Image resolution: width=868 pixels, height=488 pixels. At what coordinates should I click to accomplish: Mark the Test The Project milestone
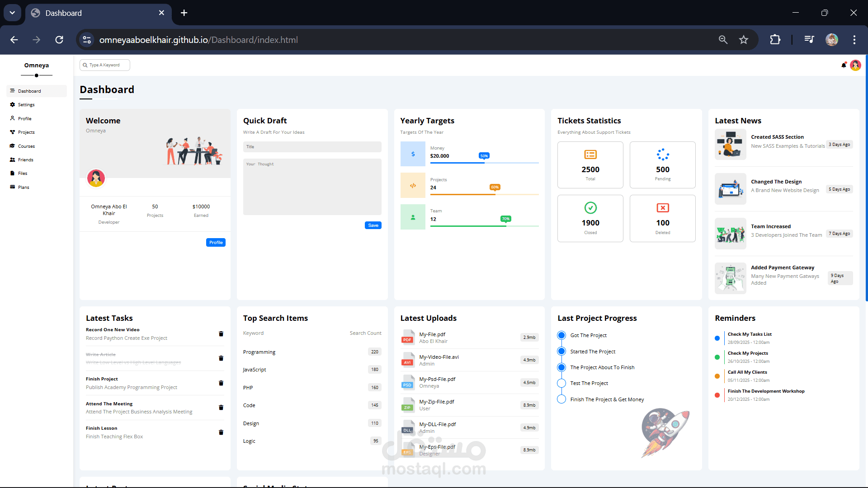coord(561,383)
